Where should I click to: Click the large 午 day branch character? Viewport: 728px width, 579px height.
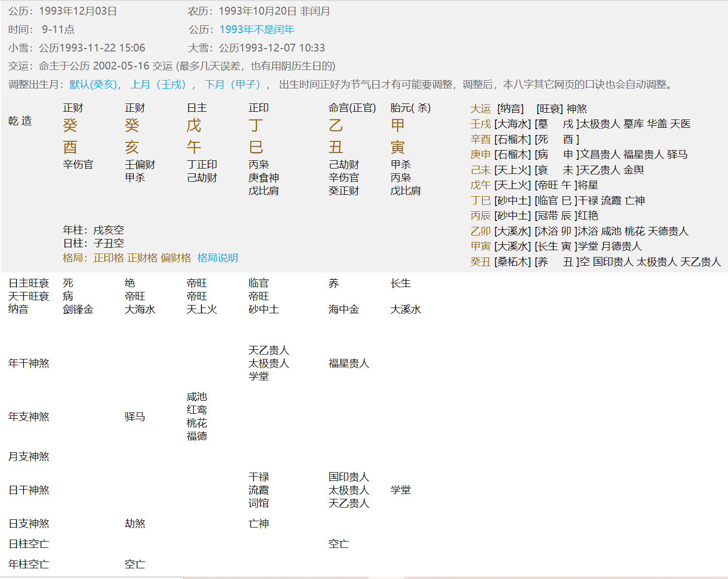194,147
